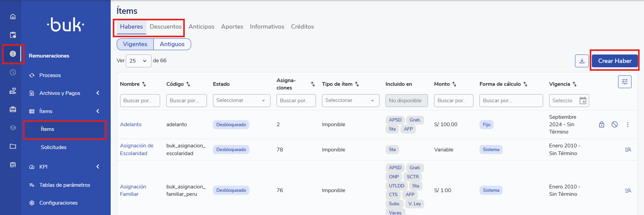Open table column settings icon
This screenshot has height=215, width=644.
[624, 82]
